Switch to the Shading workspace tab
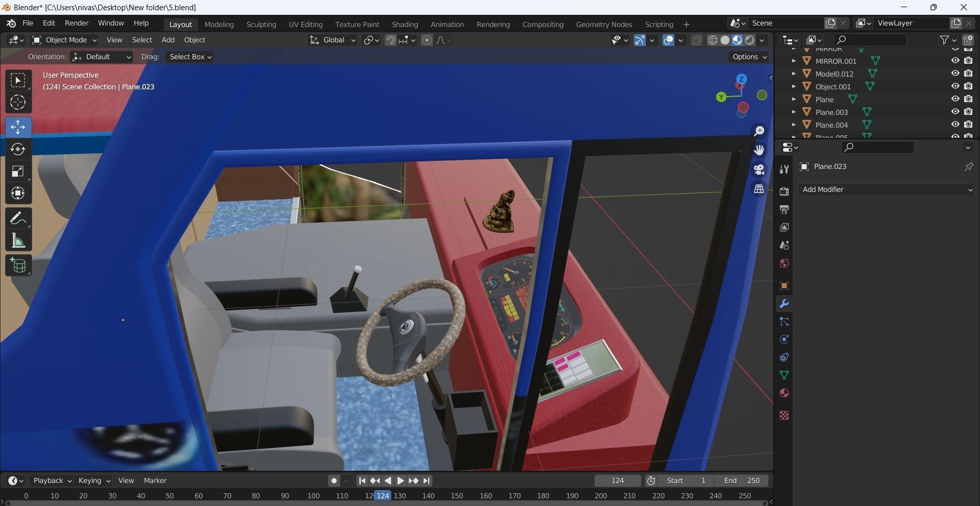 tap(404, 25)
